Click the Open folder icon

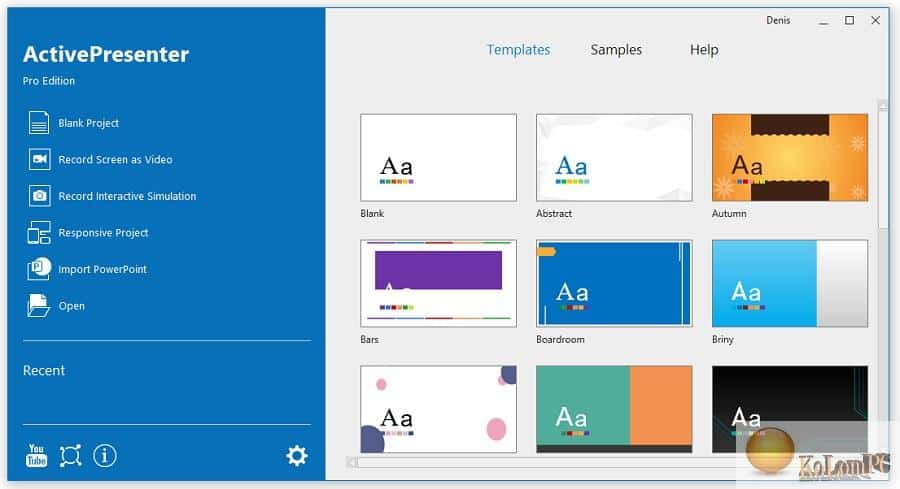pyautogui.click(x=38, y=305)
